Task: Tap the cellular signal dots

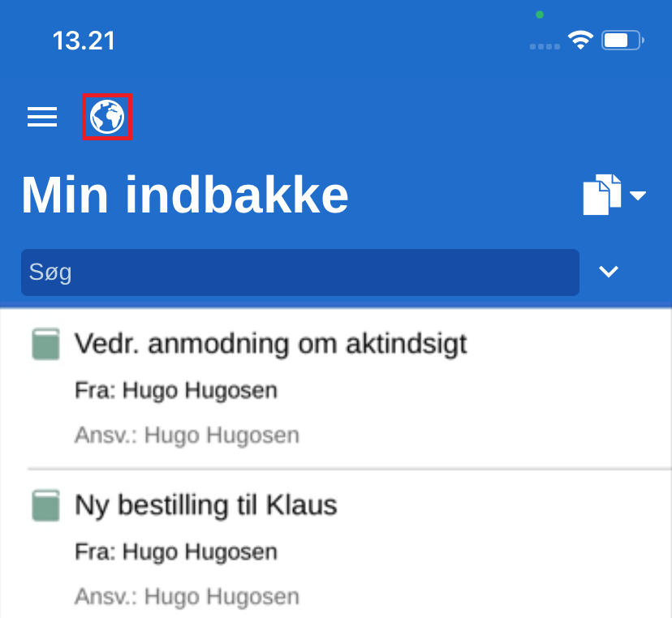Action: pyautogui.click(x=545, y=46)
